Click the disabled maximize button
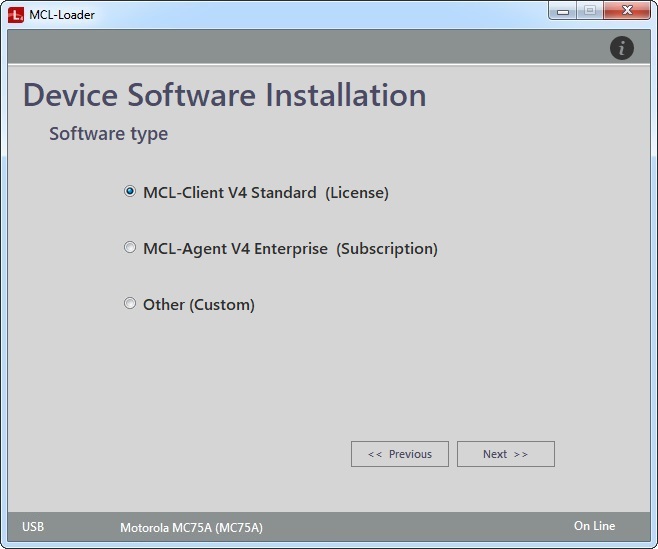Viewport: 658px width, 549px height. click(x=590, y=10)
